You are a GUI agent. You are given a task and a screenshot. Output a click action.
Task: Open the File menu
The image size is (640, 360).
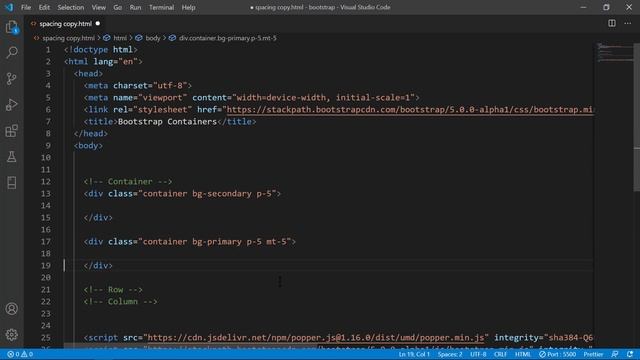26,7
